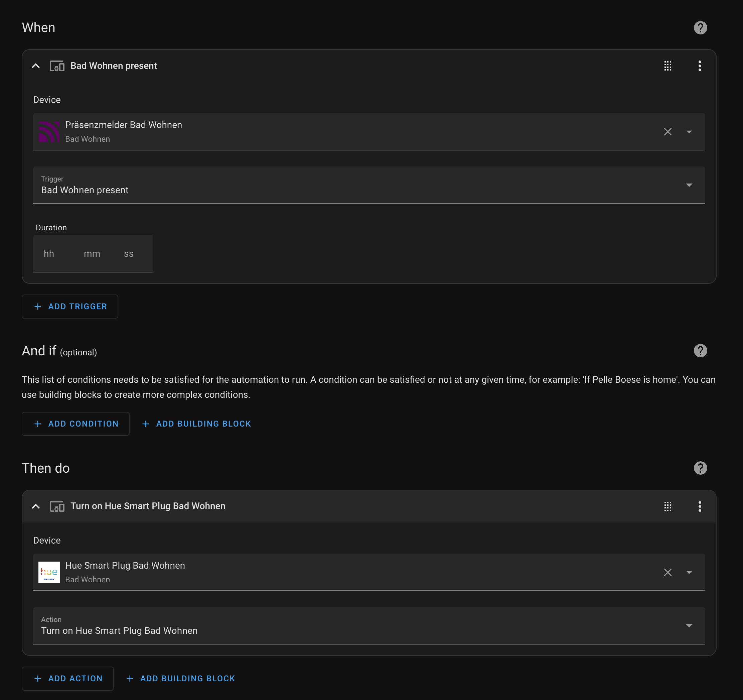The image size is (743, 700).
Task: Collapse the Turn on Hue Smart Plug action card
Action: tap(36, 506)
